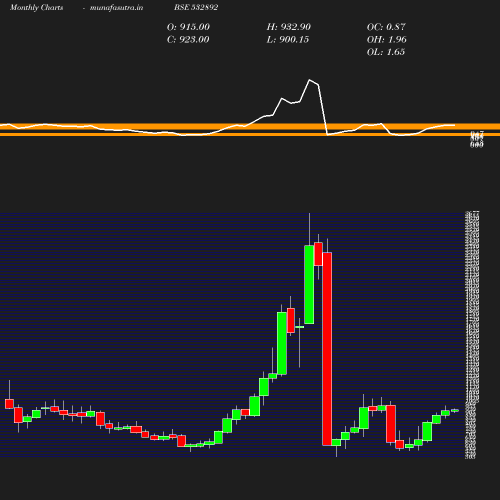
Task: Click the high value 'H: 932.90'
Action: coord(289,27)
